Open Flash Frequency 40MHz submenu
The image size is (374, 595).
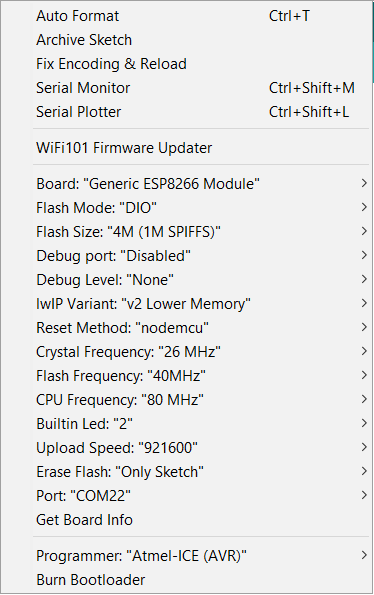pos(201,376)
